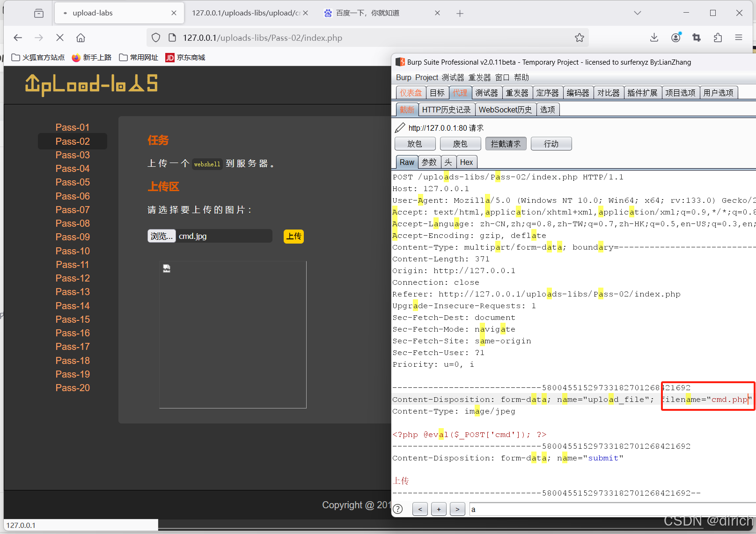This screenshot has height=534, width=756.
Task: Click the Upload-labs logo
Action: pyautogui.click(x=92, y=85)
